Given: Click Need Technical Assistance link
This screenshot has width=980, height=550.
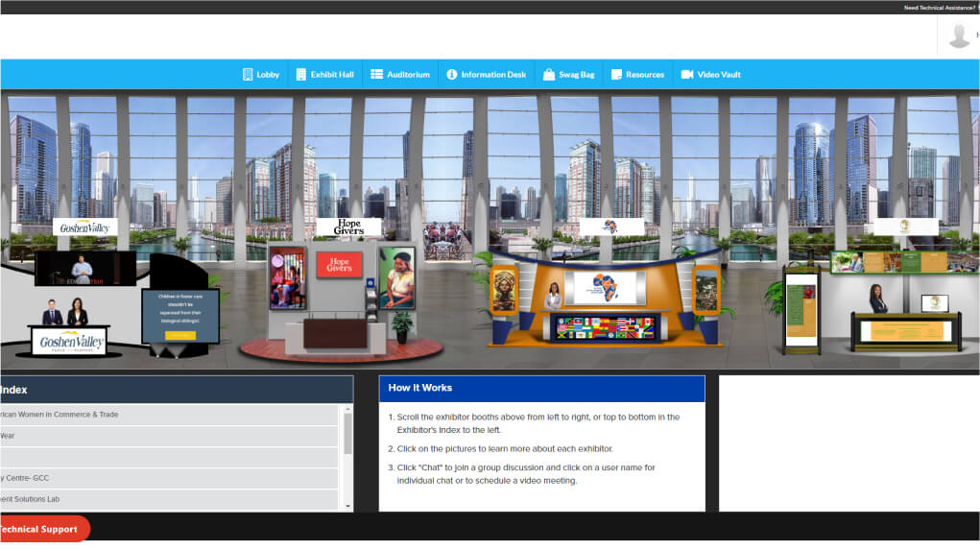Looking at the screenshot, I should (x=940, y=8).
